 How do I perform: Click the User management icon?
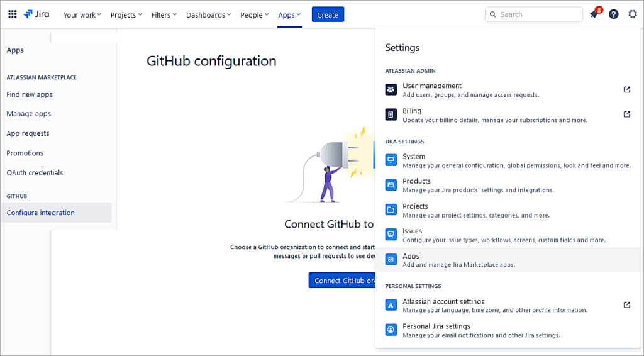tap(391, 90)
